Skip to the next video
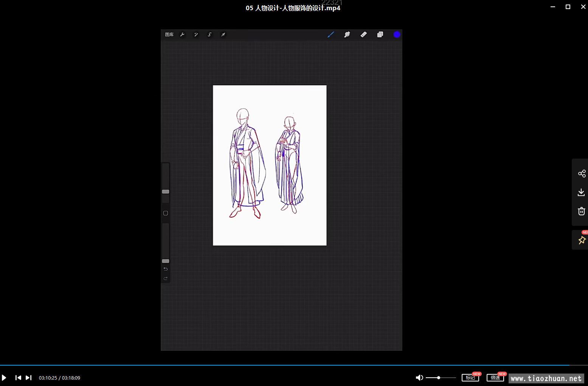The height and width of the screenshot is (386, 588). click(x=29, y=378)
